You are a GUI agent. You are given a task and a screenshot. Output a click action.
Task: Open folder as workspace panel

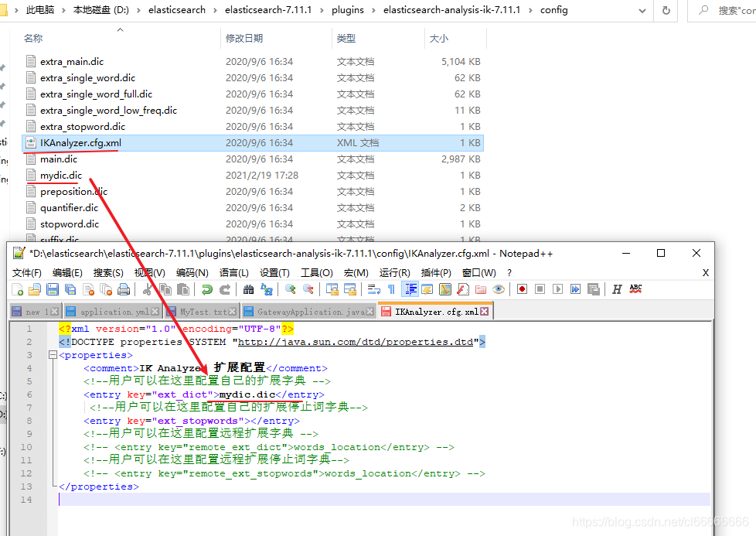(x=481, y=289)
